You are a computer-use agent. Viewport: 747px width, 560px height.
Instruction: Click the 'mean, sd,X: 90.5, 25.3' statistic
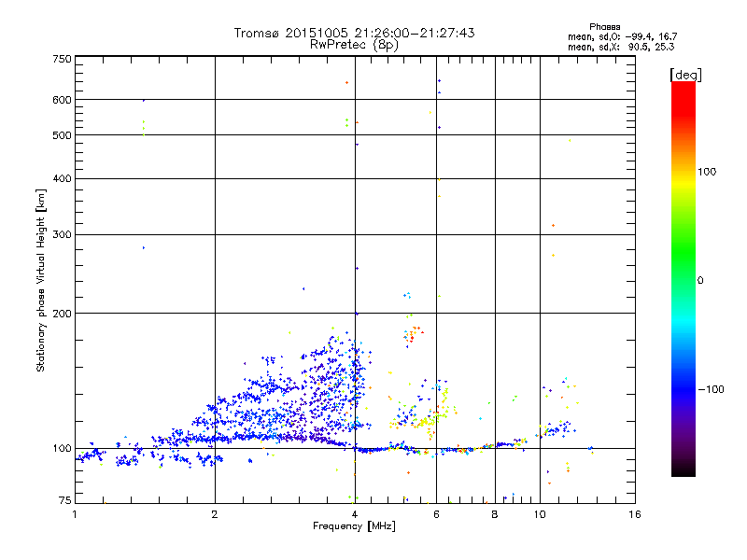pos(621,47)
